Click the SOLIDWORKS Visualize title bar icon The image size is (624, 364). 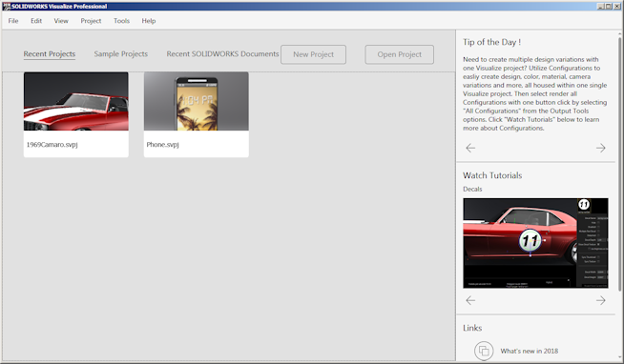7,6
